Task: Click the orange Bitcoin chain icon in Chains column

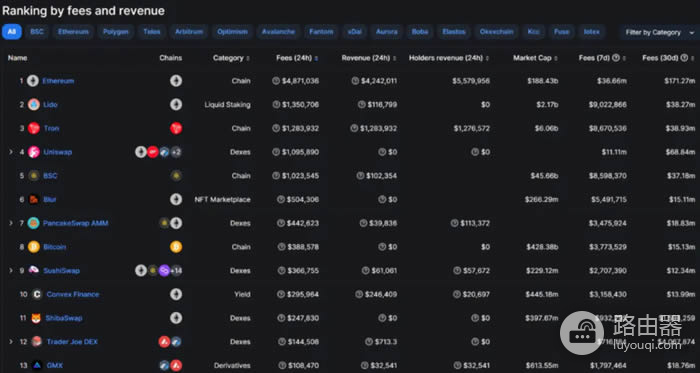Action: pyautogui.click(x=176, y=247)
